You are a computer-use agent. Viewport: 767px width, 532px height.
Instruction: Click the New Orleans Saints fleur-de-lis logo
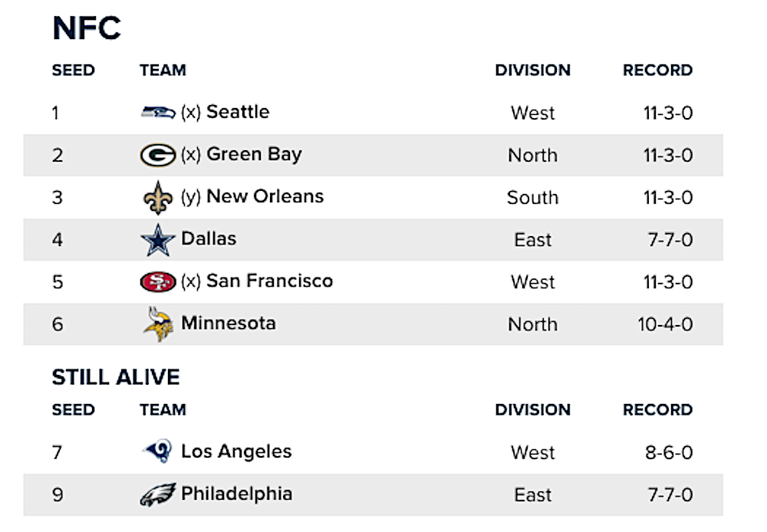158,198
